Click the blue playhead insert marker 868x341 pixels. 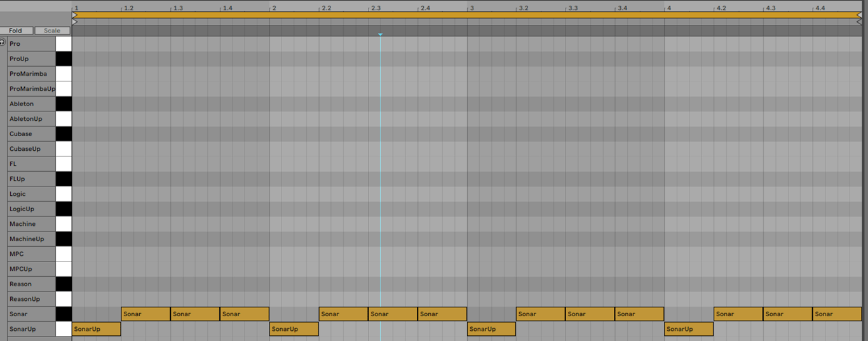(x=380, y=34)
